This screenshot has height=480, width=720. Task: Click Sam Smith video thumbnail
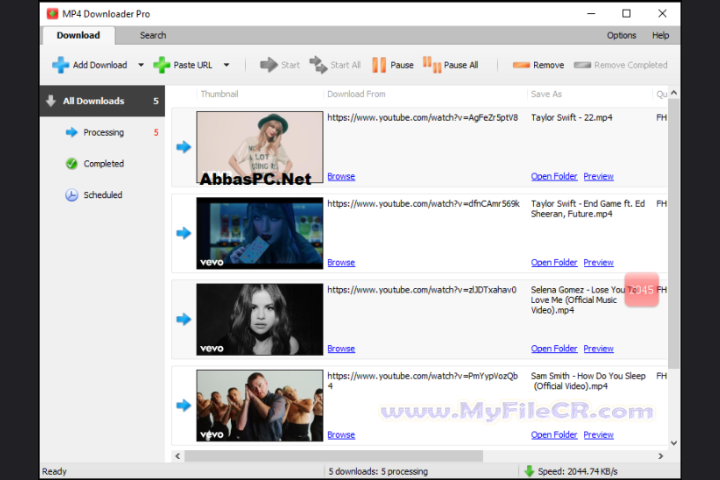[x=259, y=405]
